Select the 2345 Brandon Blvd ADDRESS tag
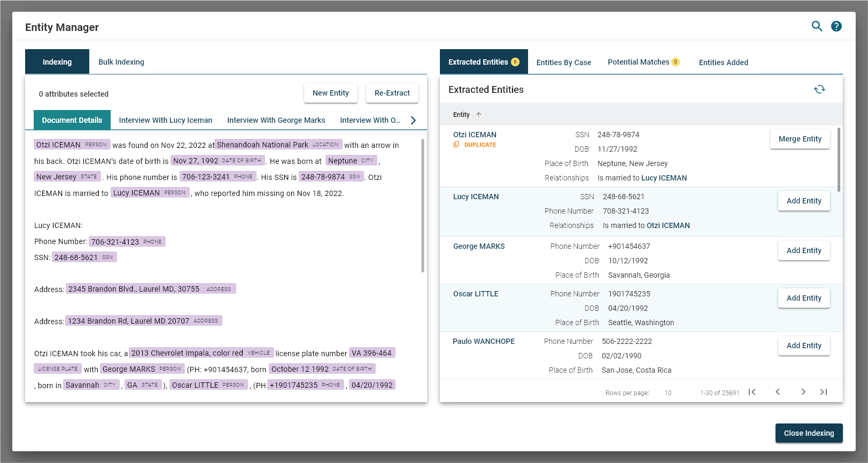868x463 pixels. pos(151,289)
